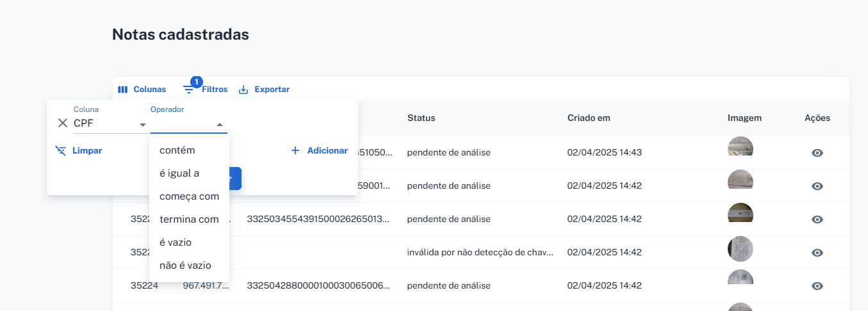Image resolution: width=868 pixels, height=311 pixels.
Task: Collapse the Operador dropdown arrow
Action: click(219, 125)
